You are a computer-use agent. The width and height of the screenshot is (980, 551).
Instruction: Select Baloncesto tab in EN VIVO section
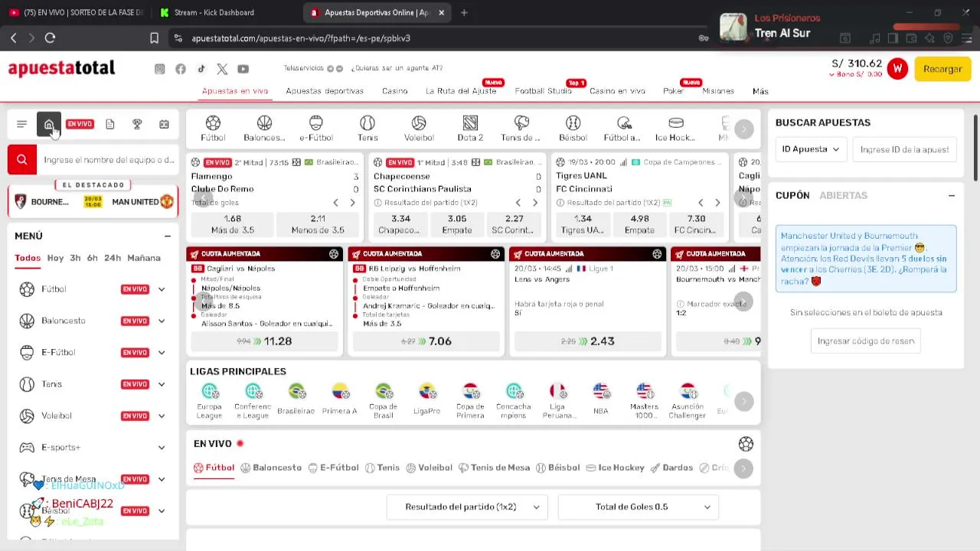pyautogui.click(x=271, y=468)
